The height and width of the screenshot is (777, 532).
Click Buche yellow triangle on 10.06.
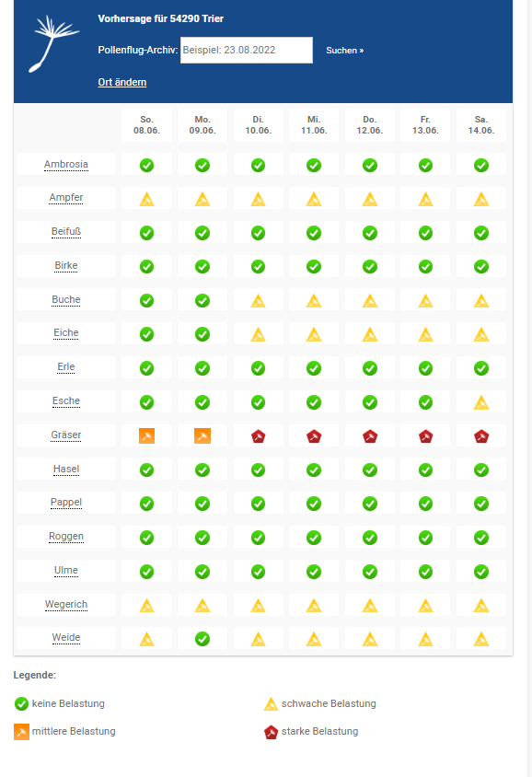[258, 301]
